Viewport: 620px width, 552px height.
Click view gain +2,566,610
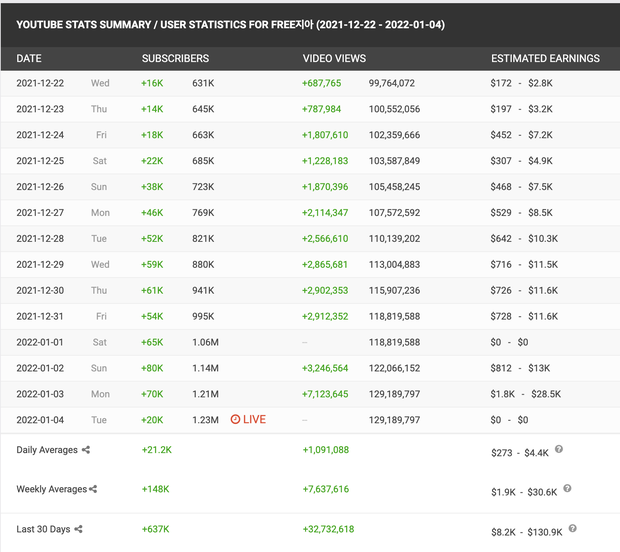tap(325, 238)
